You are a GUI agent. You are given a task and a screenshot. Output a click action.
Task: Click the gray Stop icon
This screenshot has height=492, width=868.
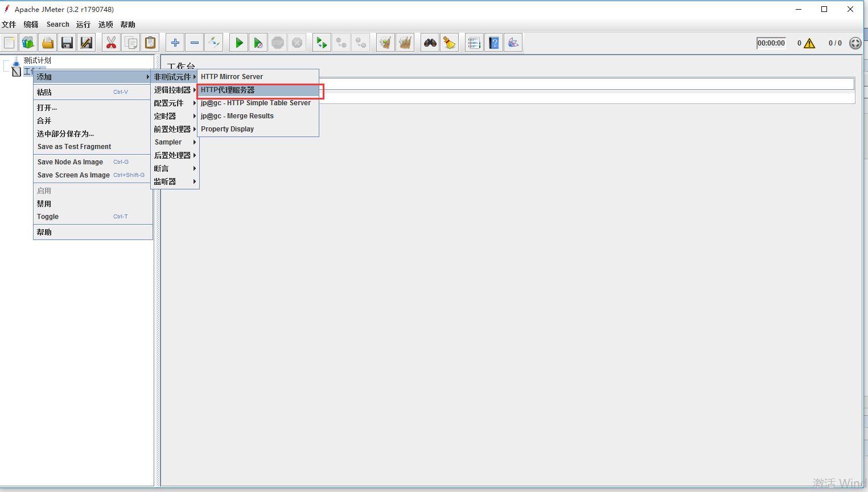(278, 43)
